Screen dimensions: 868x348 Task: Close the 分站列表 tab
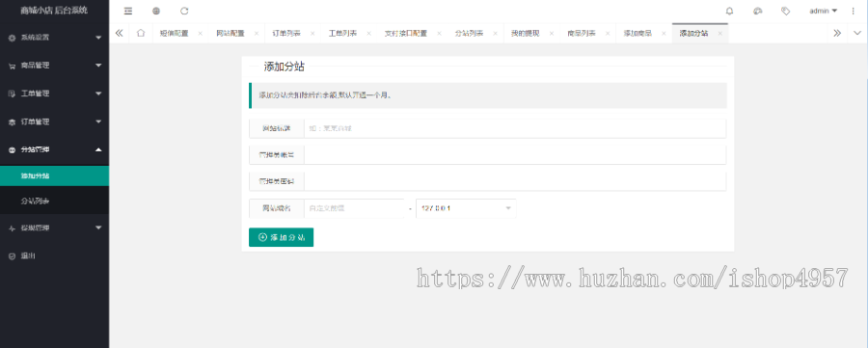[496, 33]
